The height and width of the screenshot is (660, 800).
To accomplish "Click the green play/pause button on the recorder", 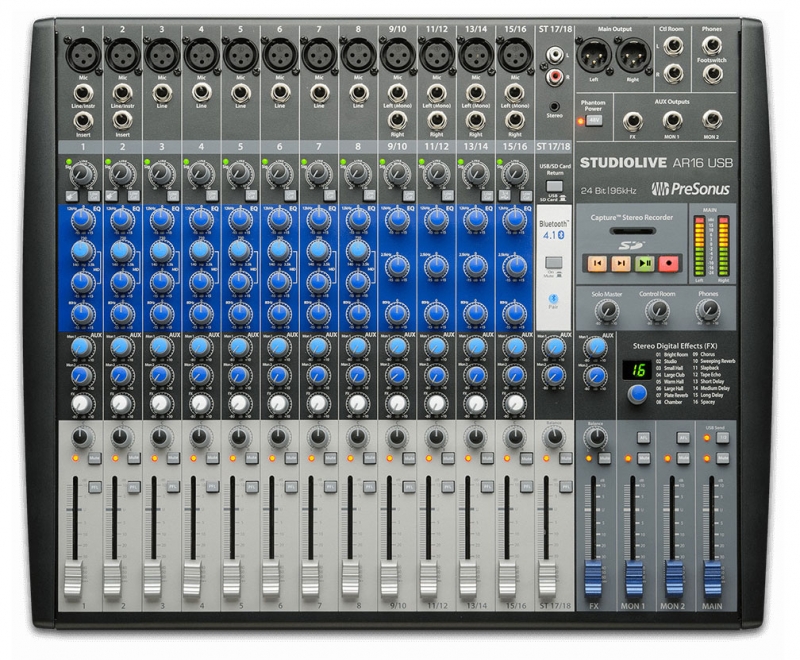I will pos(644,263).
